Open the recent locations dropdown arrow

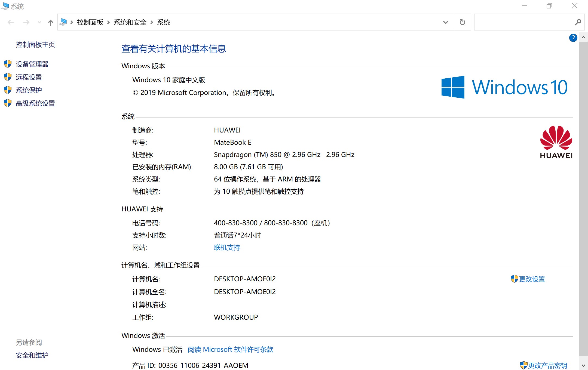click(39, 22)
